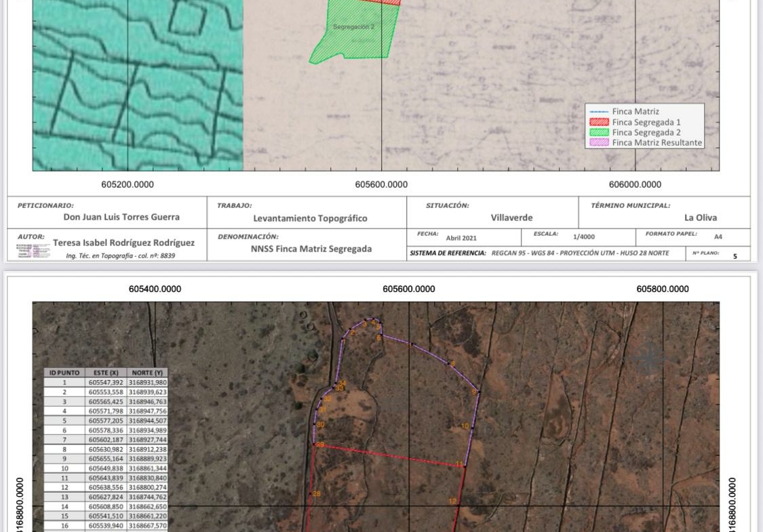
Task: Click the Levantamiento Topográfico title text
Action: click(310, 218)
